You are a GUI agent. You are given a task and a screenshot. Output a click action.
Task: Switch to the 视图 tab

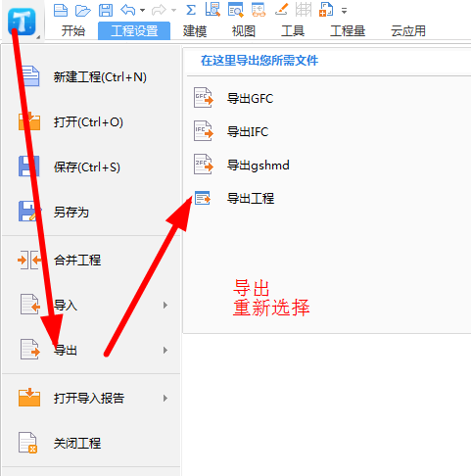tap(244, 31)
